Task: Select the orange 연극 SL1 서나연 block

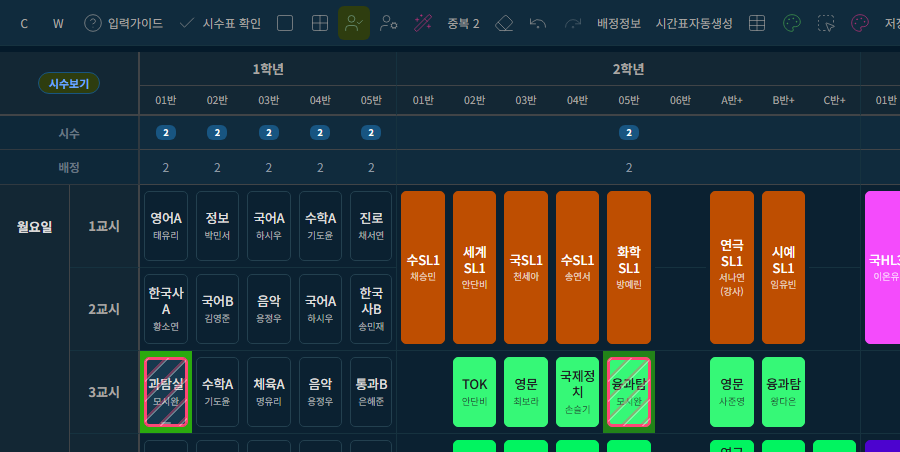Action: pyautogui.click(x=732, y=268)
